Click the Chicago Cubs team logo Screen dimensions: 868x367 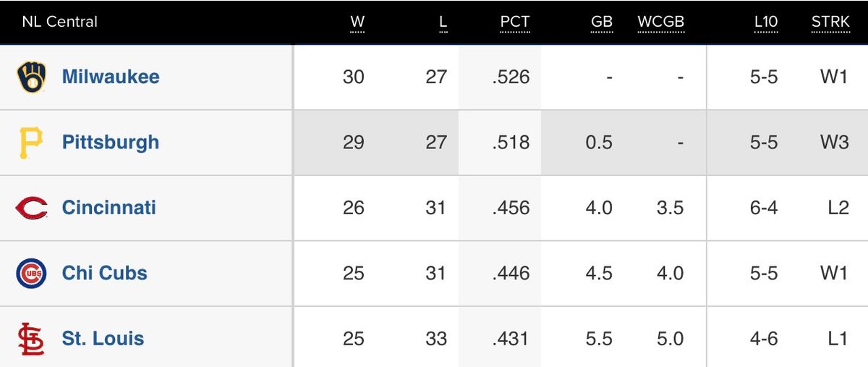(x=32, y=274)
